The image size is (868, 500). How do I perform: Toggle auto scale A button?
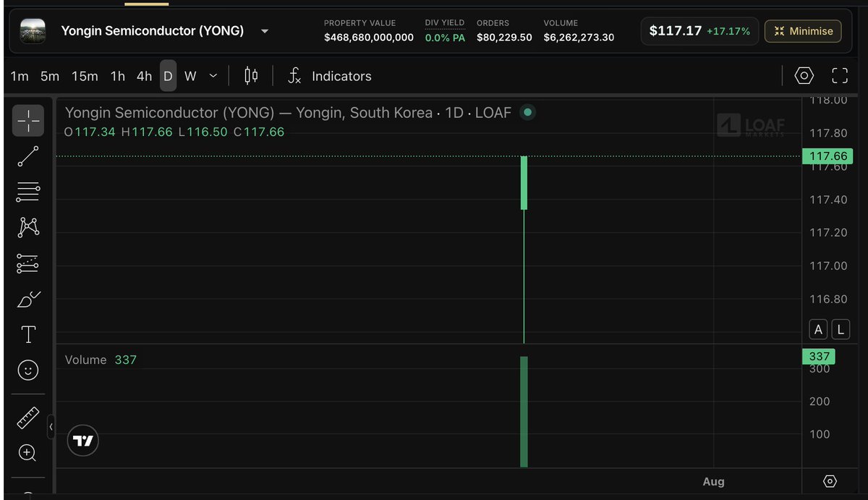point(818,330)
